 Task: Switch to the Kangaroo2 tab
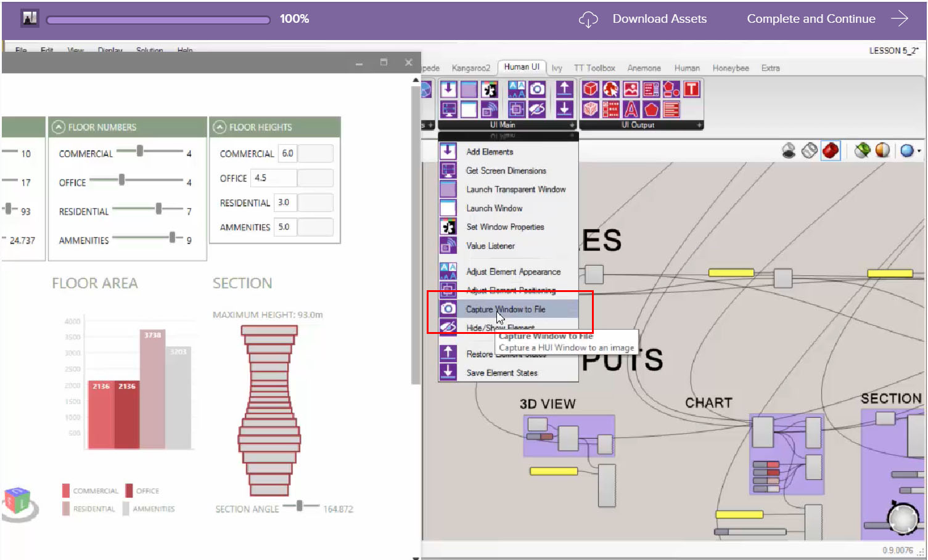[471, 68]
